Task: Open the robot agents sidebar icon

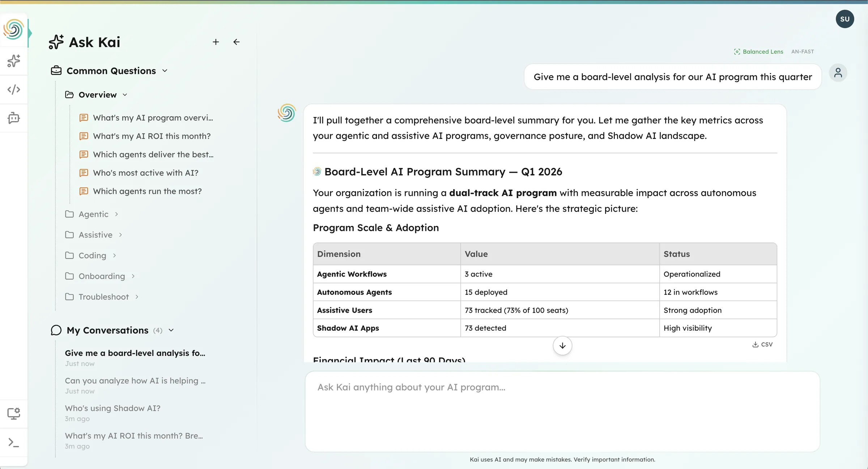Action: (14, 118)
